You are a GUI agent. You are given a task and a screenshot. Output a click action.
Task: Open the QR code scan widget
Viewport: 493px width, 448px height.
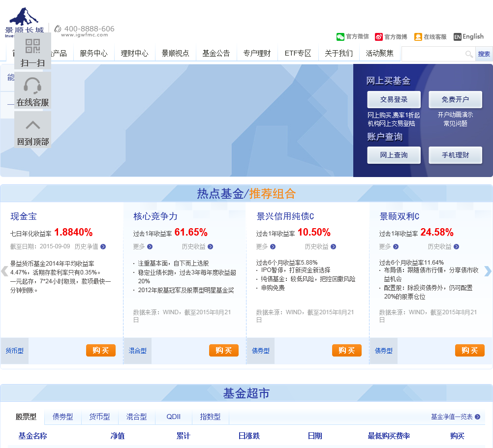tap(32, 51)
